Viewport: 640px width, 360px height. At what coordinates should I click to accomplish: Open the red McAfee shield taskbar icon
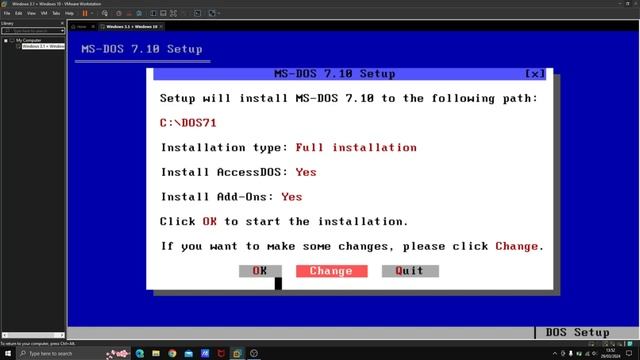click(221, 353)
